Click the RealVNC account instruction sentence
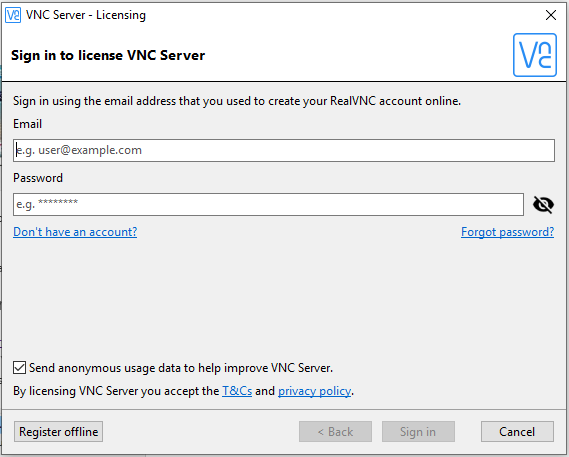 pos(237,101)
